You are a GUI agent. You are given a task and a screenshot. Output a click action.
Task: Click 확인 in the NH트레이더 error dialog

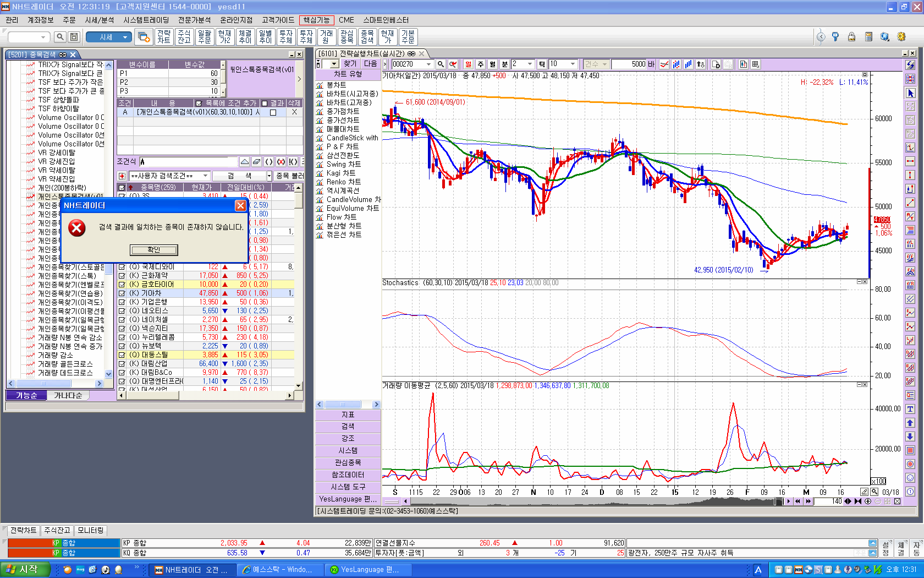point(153,250)
